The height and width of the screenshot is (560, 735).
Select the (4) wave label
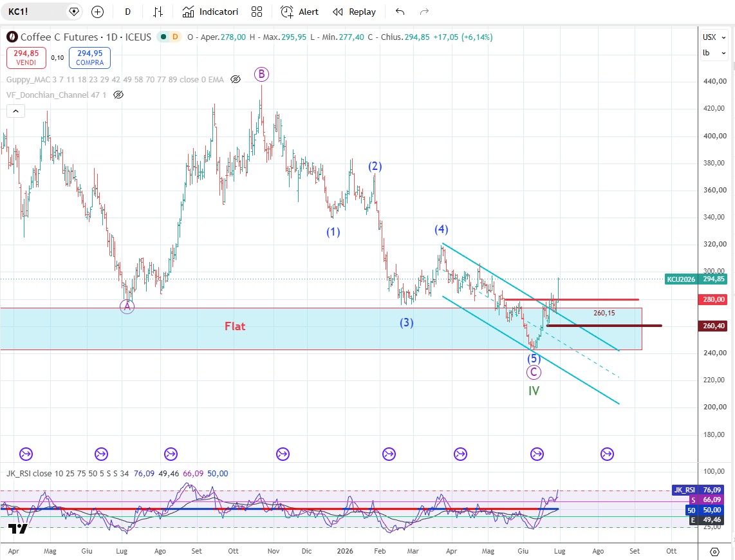(x=441, y=229)
